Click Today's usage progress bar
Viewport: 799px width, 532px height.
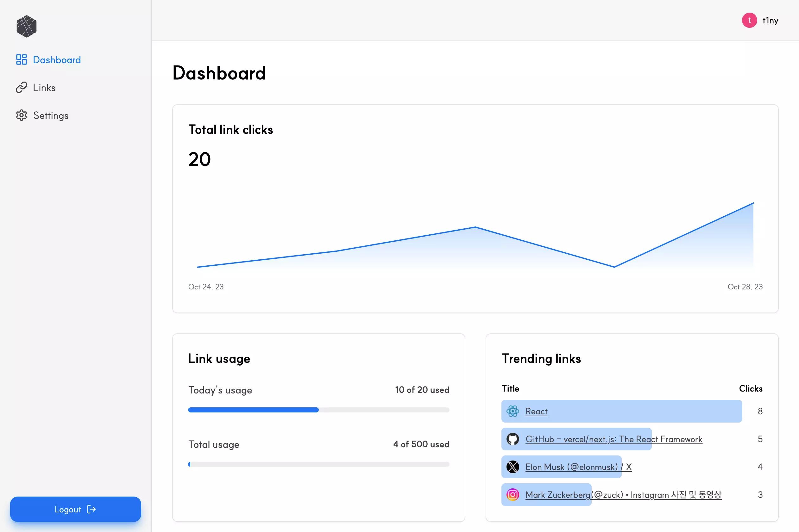click(x=319, y=410)
